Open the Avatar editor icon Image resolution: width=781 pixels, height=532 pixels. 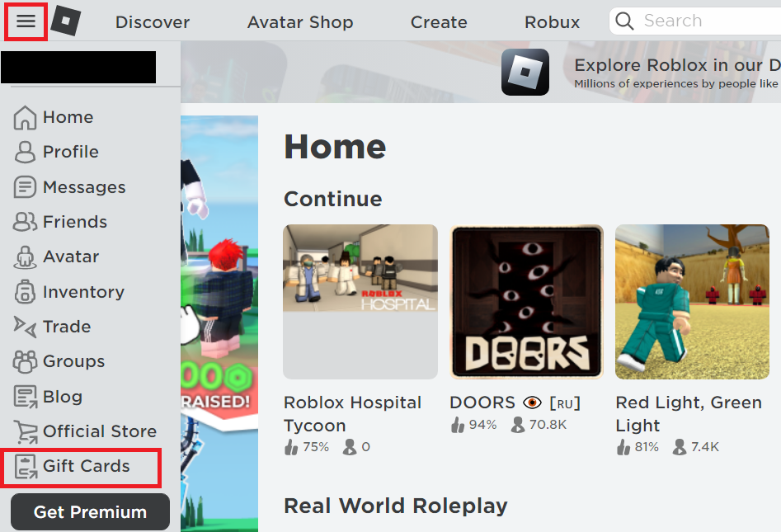(25, 257)
